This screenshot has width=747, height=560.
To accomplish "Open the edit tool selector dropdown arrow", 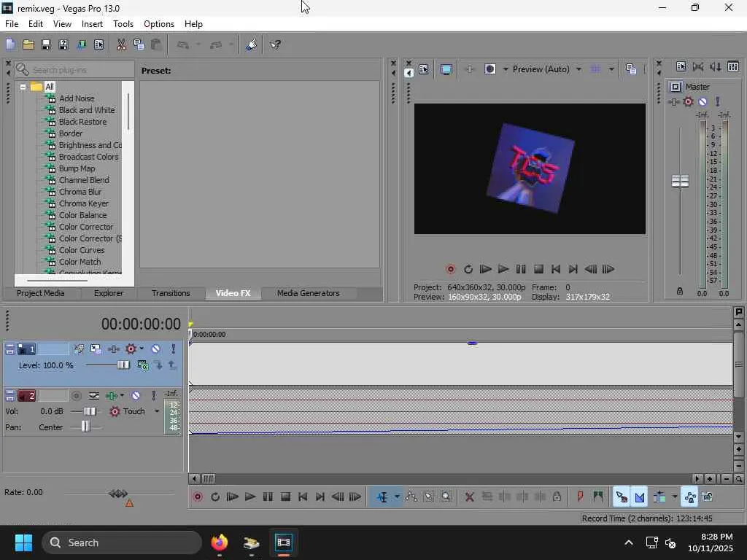I will (397, 497).
